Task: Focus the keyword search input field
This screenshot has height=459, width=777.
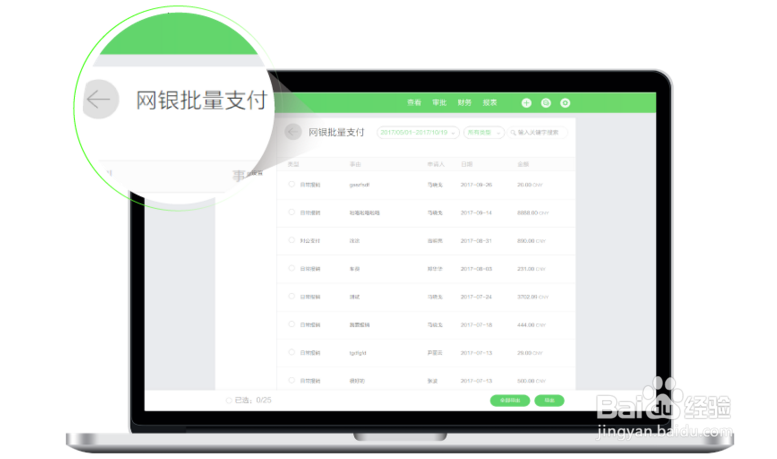Action: [x=537, y=133]
